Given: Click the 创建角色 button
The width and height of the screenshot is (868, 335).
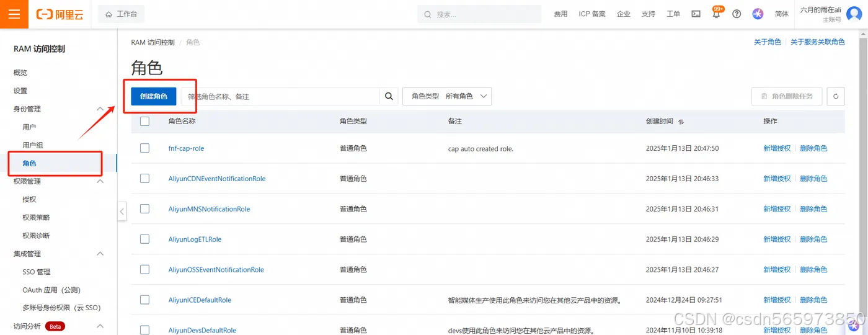Looking at the screenshot, I should pos(154,96).
